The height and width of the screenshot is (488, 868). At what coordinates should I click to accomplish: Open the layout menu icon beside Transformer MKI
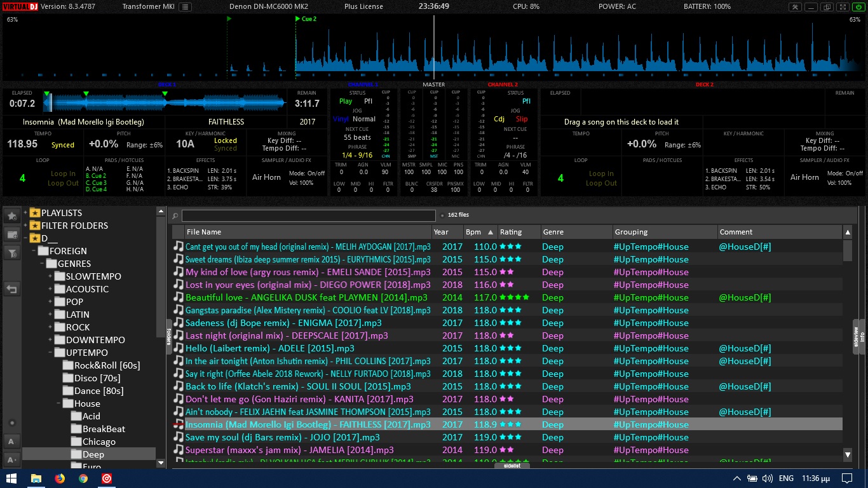[x=184, y=7]
